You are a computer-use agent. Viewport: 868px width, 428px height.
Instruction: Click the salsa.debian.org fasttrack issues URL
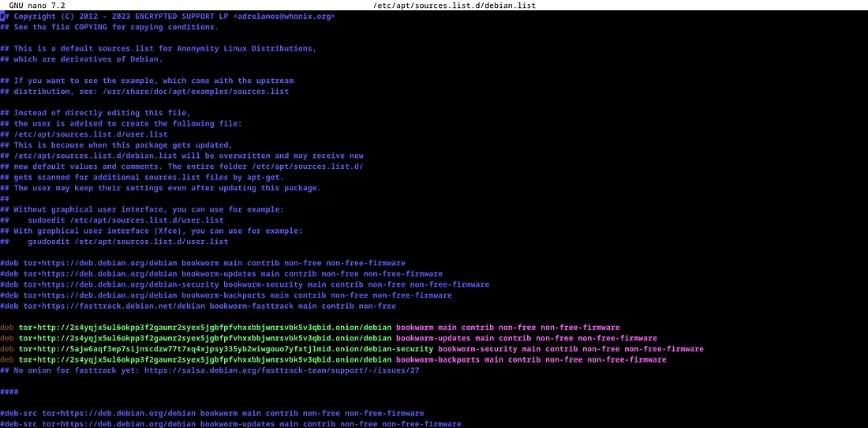click(x=282, y=370)
